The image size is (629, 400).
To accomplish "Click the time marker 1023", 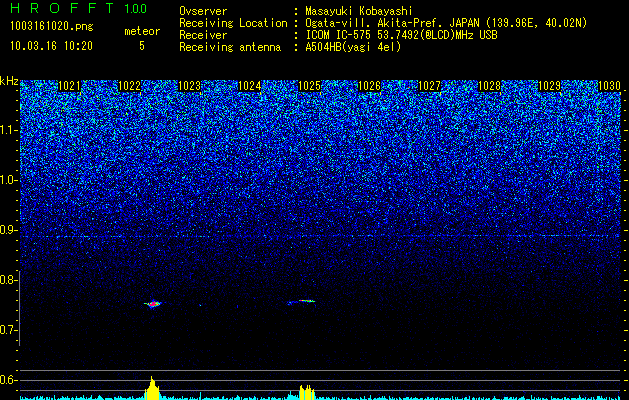I will (x=189, y=86).
